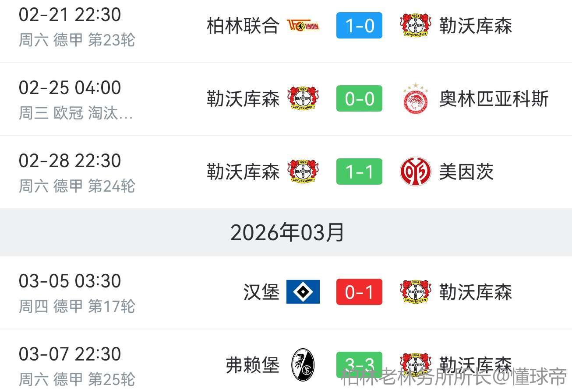Screen dimensions: 572x392
Task: Click the 2026年03月 month header
Action: coord(287,232)
